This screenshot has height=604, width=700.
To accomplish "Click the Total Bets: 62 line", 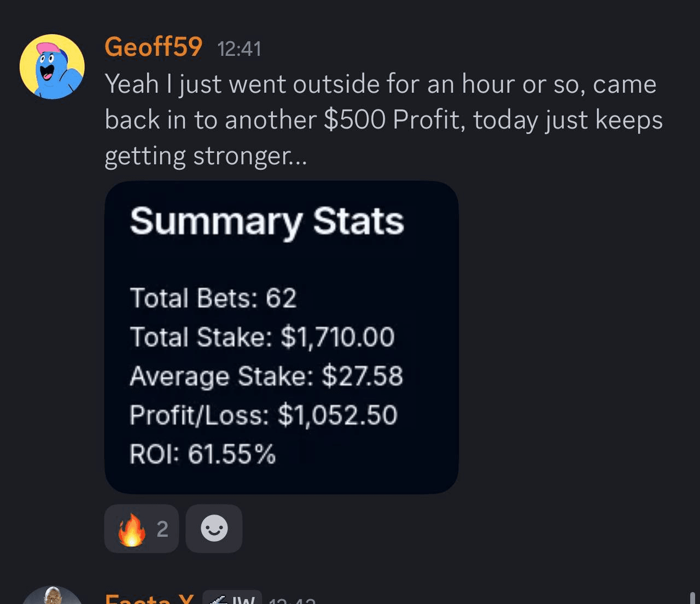I will pos(213,298).
